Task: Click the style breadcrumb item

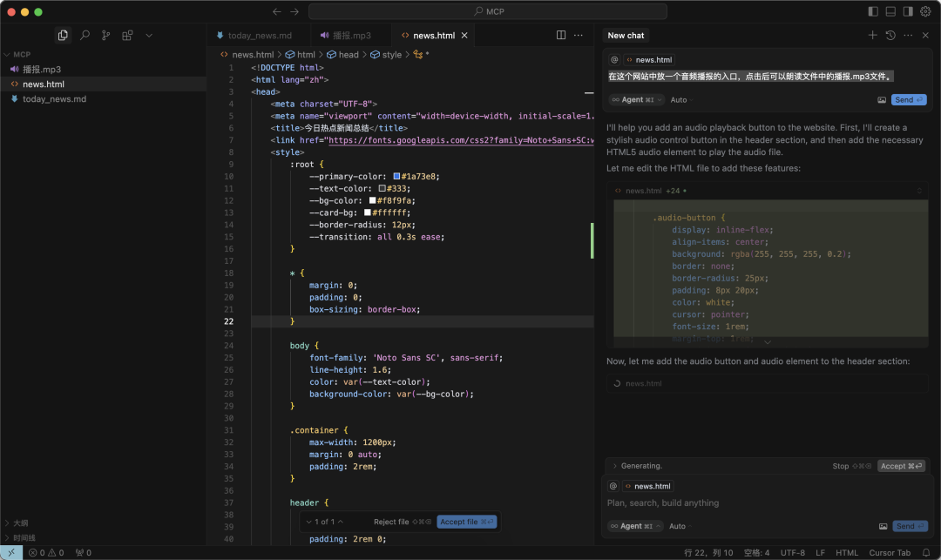Action: [387, 55]
